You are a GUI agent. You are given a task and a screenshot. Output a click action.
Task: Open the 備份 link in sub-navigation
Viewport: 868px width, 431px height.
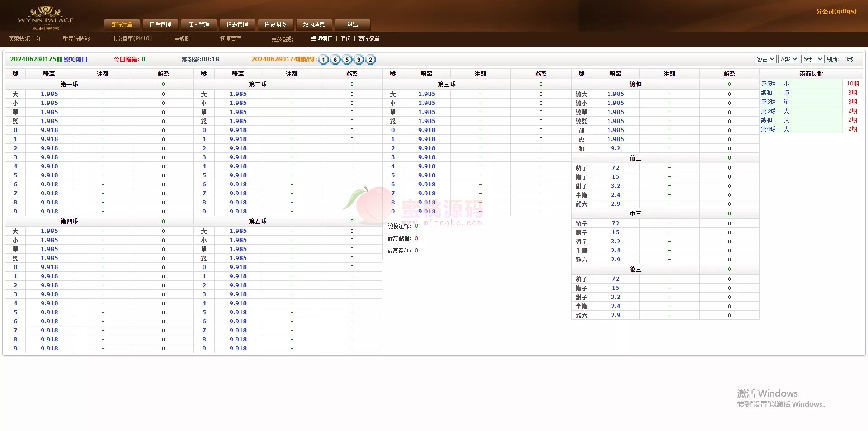coord(345,39)
